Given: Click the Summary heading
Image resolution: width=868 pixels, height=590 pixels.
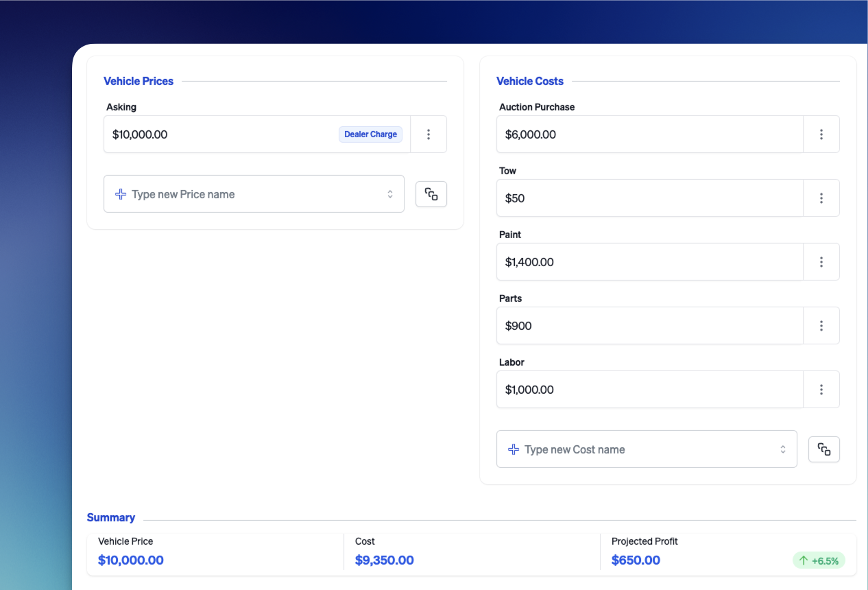Looking at the screenshot, I should (x=111, y=517).
